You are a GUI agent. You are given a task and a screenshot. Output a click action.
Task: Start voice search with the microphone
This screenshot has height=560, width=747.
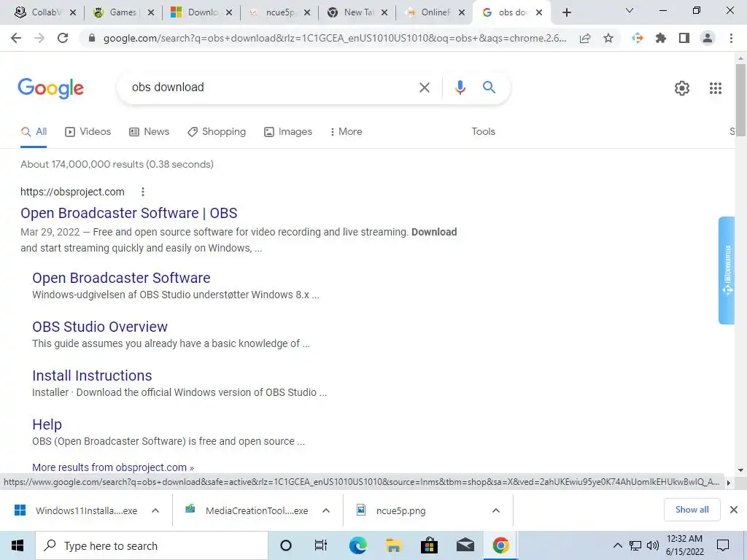460,87
